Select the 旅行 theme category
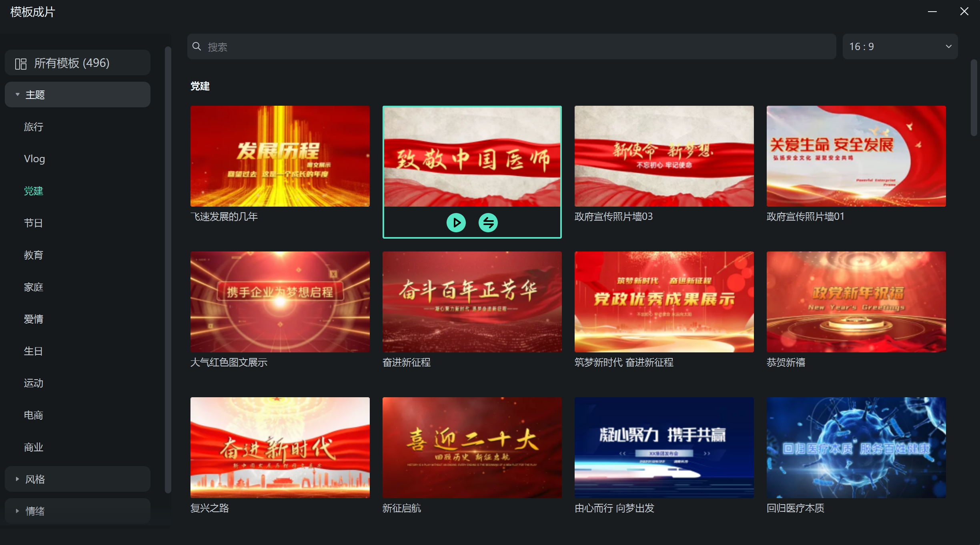The height and width of the screenshot is (545, 980). click(34, 127)
